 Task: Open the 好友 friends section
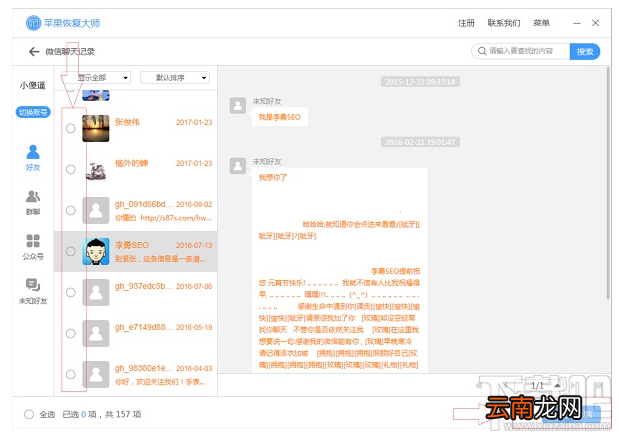coord(33,158)
